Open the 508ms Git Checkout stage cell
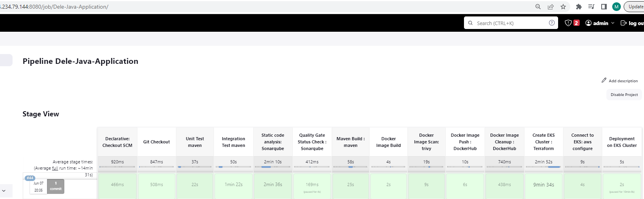The image size is (644, 199). pos(156,186)
